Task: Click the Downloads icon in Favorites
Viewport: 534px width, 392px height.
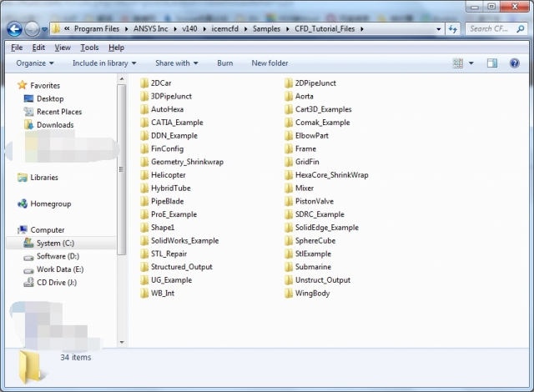Action: click(x=28, y=125)
